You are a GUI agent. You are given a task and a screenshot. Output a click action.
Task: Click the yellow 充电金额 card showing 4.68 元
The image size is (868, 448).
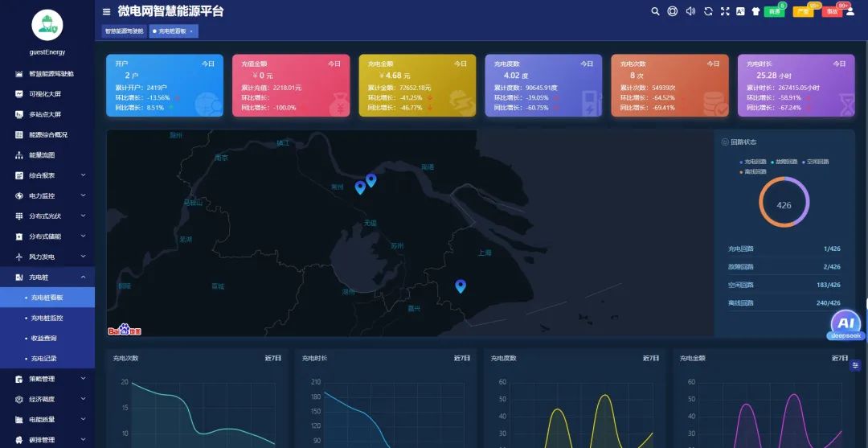417,85
